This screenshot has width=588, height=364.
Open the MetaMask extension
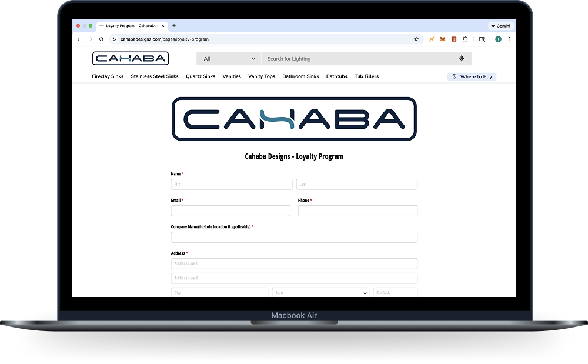click(443, 39)
